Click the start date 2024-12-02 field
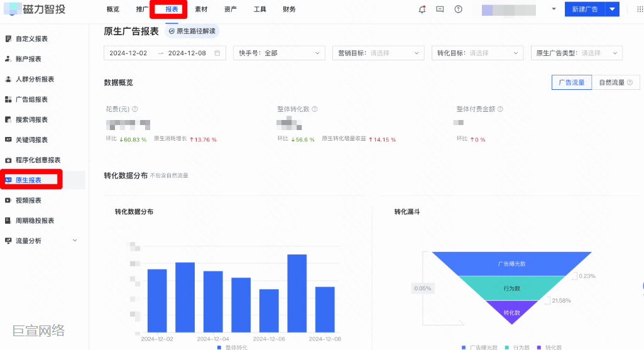 (x=128, y=53)
